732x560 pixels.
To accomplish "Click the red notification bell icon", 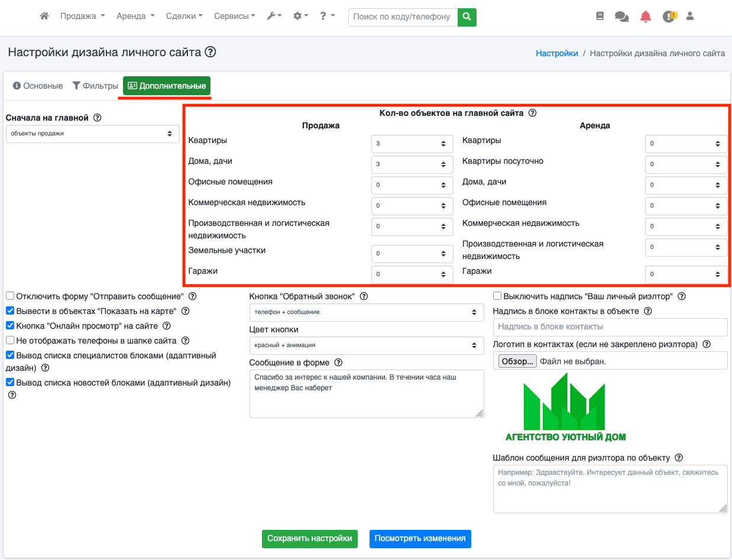I will 646,17.
